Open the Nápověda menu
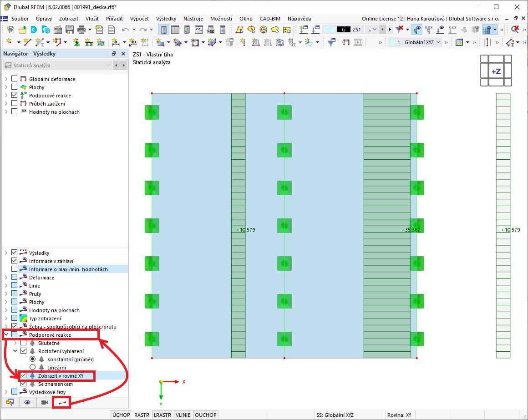The image size is (528, 420). (300, 19)
